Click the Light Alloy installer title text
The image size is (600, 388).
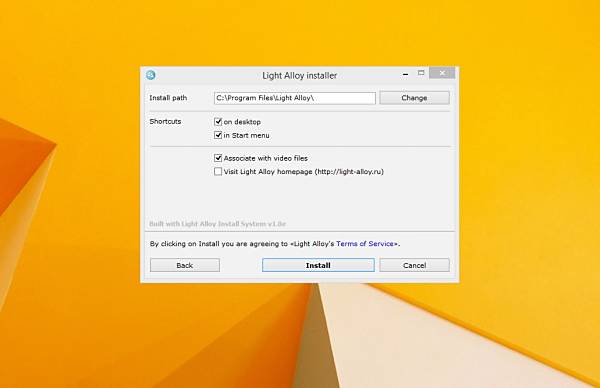(300, 75)
